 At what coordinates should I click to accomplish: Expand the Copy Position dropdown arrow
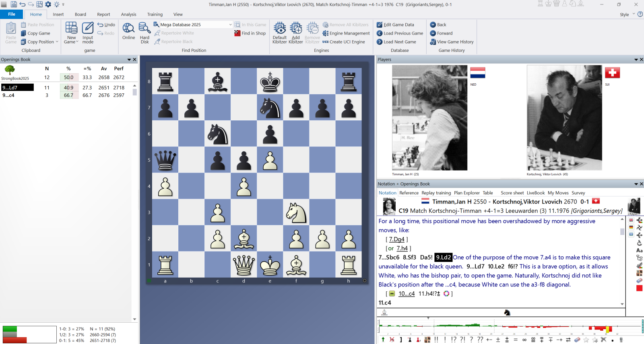57,42
